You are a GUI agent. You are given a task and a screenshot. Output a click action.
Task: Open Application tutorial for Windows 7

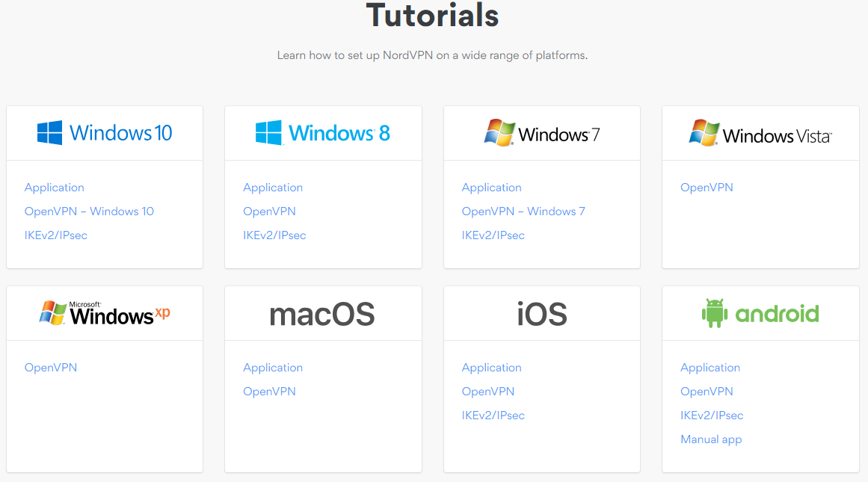(492, 188)
